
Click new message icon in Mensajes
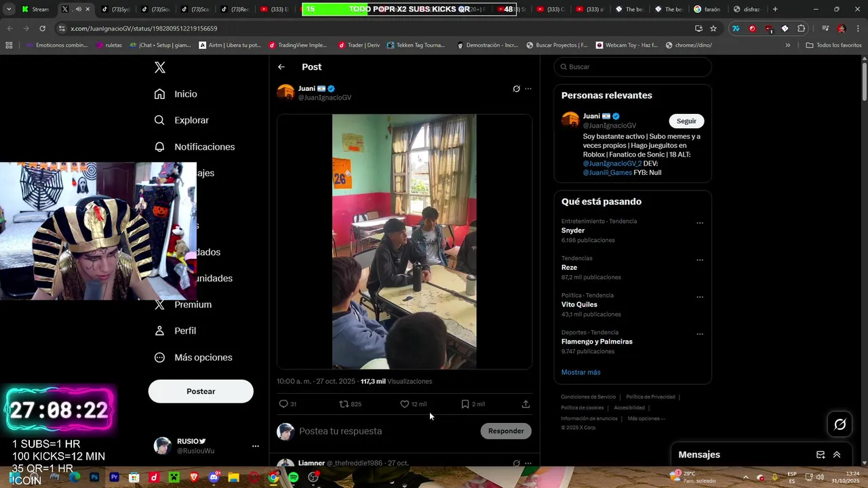[x=821, y=455]
